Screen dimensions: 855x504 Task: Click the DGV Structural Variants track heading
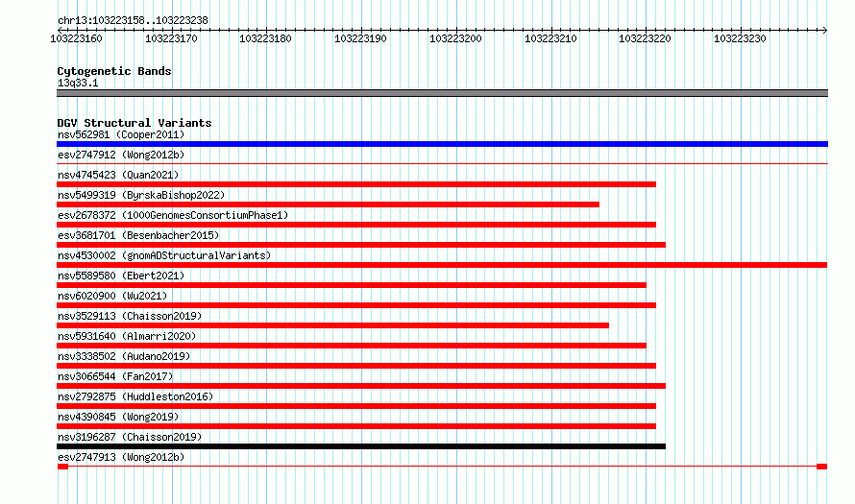134,123
